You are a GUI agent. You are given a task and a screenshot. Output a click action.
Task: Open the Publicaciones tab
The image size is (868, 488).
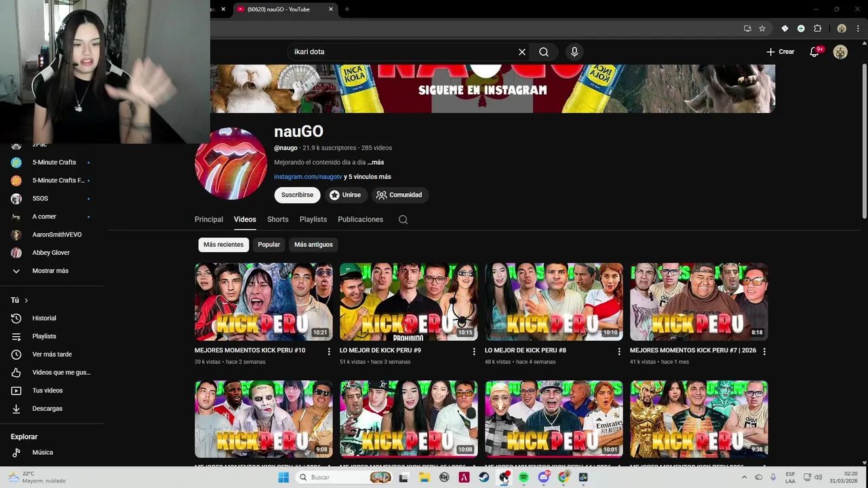[x=361, y=220]
